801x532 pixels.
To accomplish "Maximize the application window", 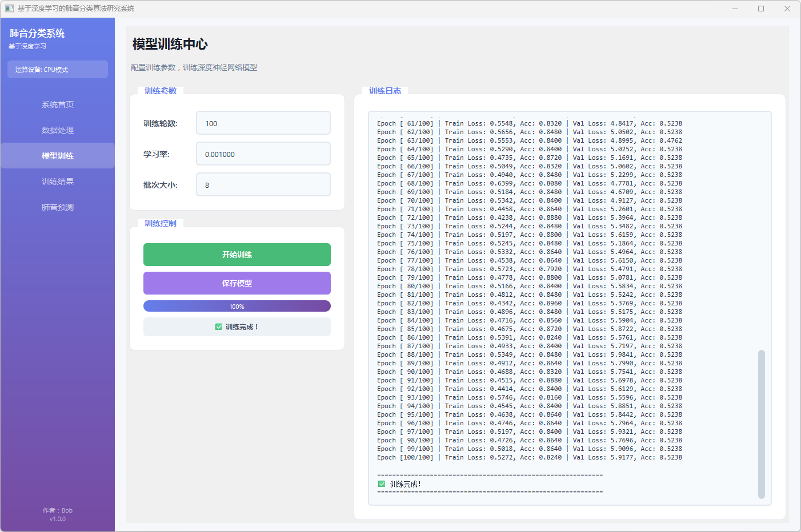I will coord(761,9).
